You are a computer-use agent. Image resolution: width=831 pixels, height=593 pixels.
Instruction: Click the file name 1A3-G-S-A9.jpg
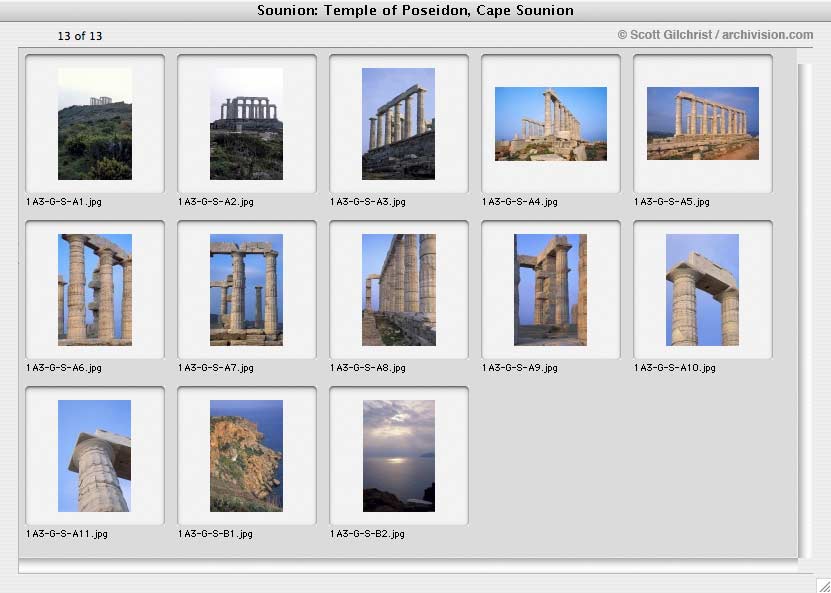(x=520, y=368)
